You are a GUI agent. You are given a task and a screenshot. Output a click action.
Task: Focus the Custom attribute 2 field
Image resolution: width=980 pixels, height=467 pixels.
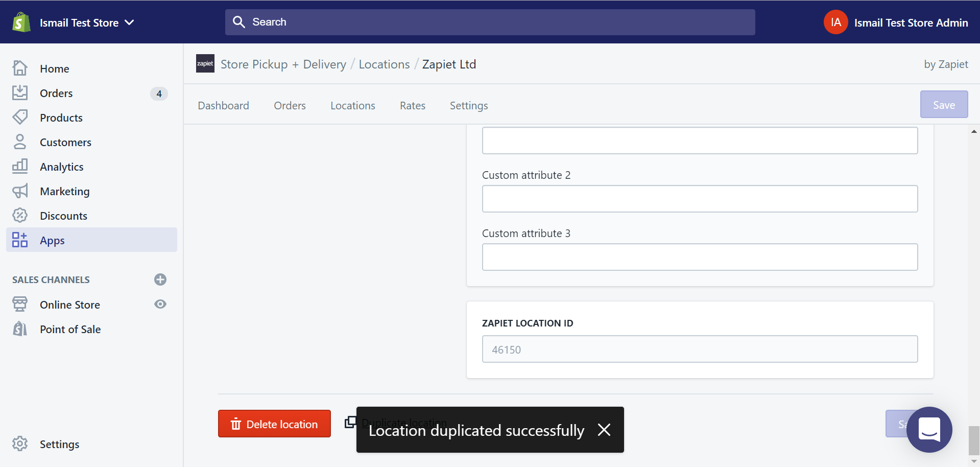[700, 199]
